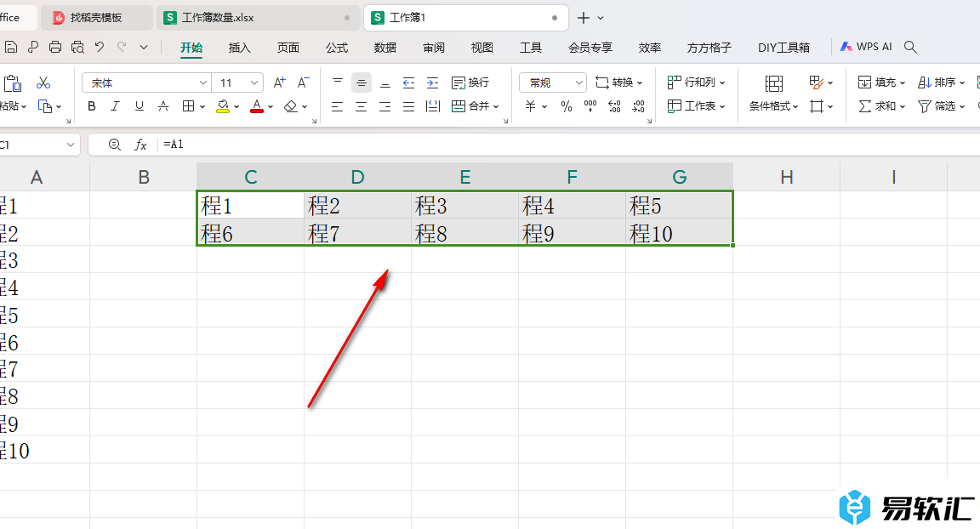Apply thousands separator format

(590, 107)
